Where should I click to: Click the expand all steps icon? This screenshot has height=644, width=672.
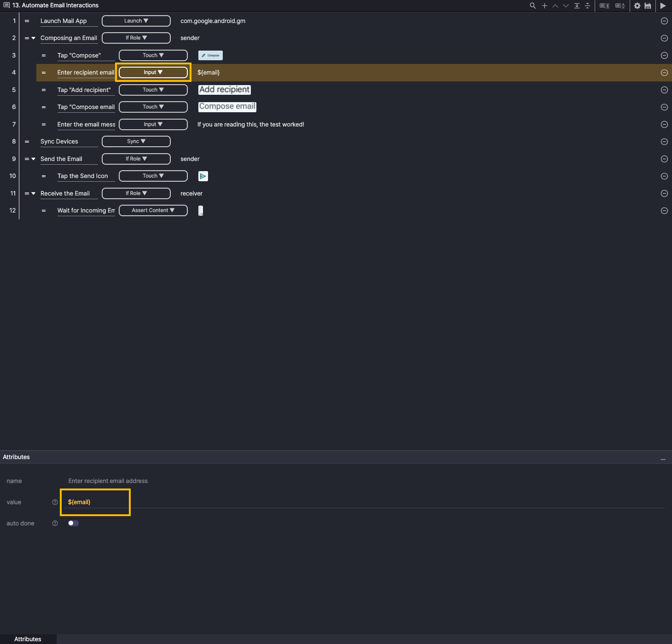[x=577, y=6]
